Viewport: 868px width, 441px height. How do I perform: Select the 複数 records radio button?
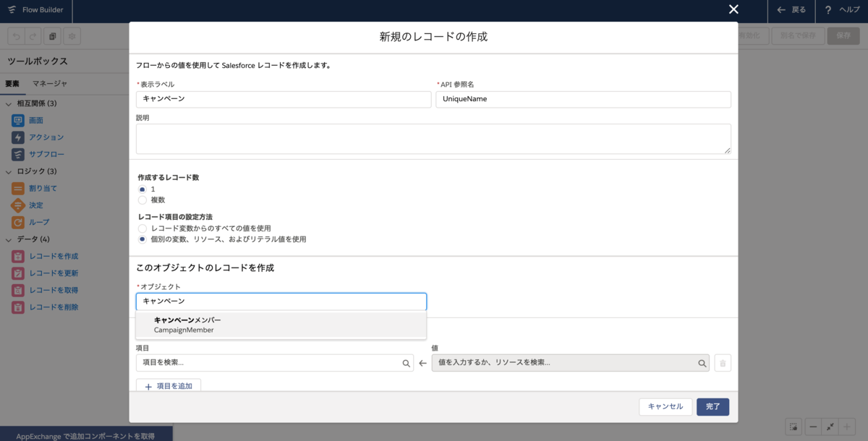(x=142, y=200)
